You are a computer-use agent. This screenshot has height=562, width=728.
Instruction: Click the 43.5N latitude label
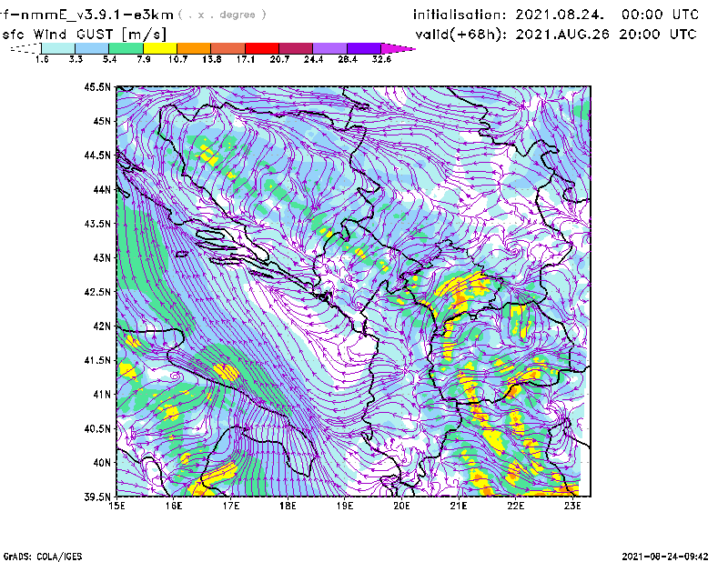97,224
